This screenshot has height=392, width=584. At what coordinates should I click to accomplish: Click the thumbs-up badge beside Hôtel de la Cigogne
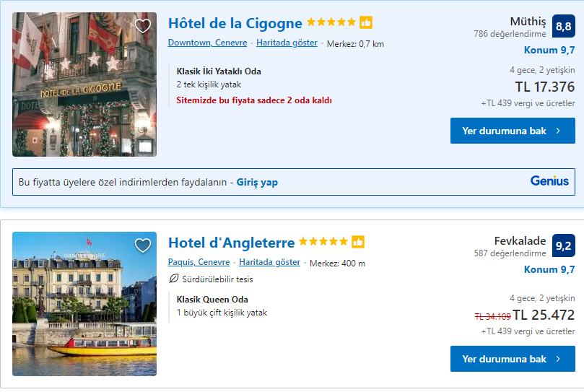(366, 22)
